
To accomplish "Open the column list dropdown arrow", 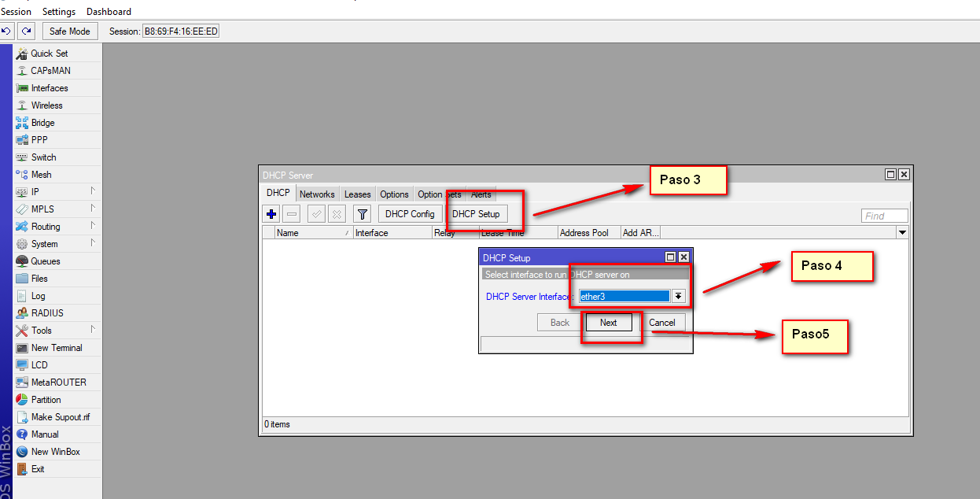I will (x=902, y=233).
